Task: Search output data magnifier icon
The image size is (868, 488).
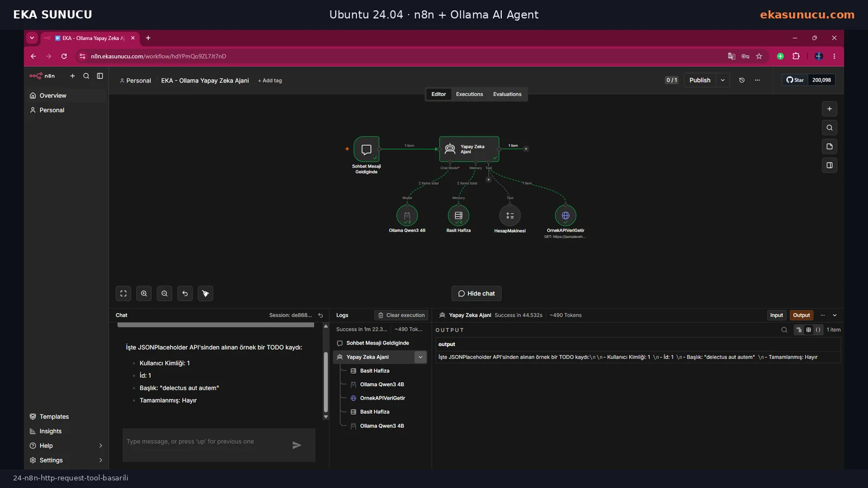Action: [784, 330]
